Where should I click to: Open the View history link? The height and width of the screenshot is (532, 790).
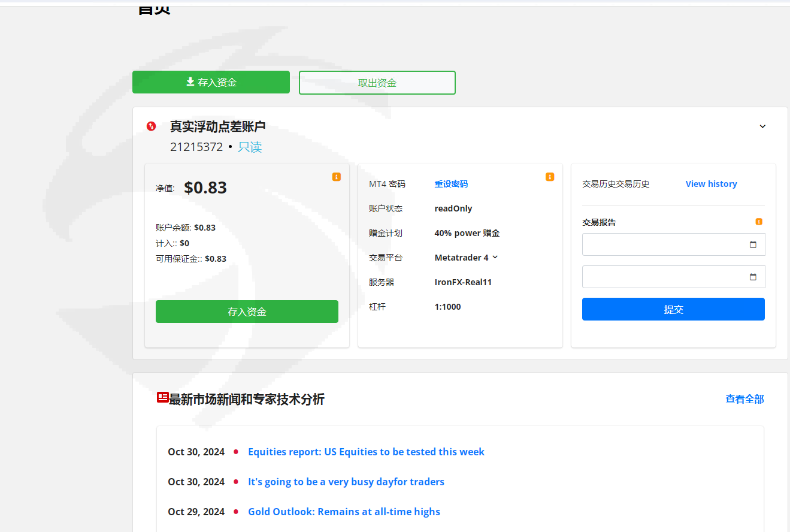(x=711, y=184)
